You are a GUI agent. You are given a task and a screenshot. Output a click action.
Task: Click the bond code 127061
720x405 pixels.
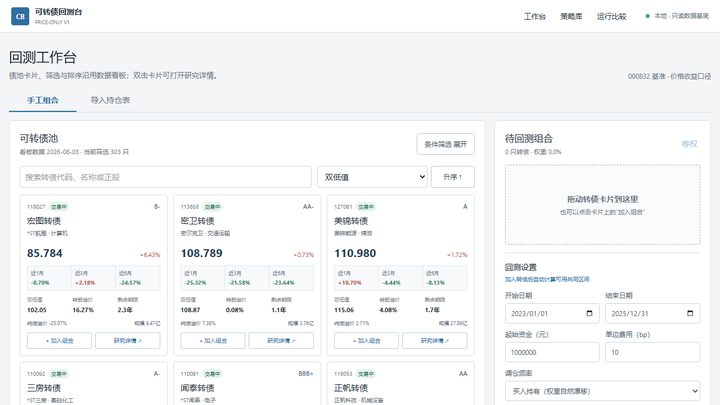tap(343, 207)
